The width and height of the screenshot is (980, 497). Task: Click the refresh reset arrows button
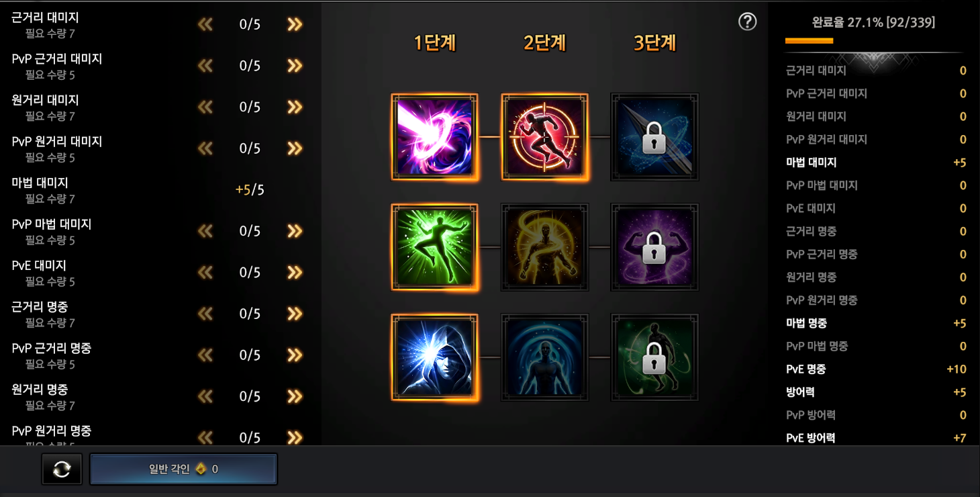tap(62, 469)
